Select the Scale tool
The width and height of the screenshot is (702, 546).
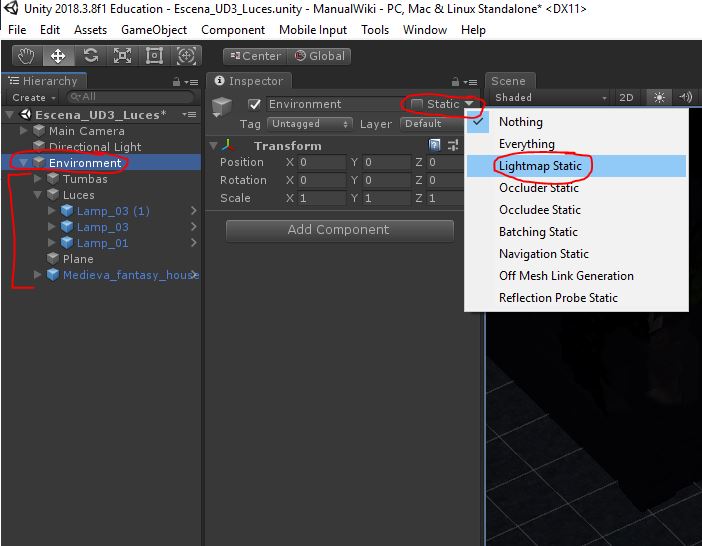122,56
